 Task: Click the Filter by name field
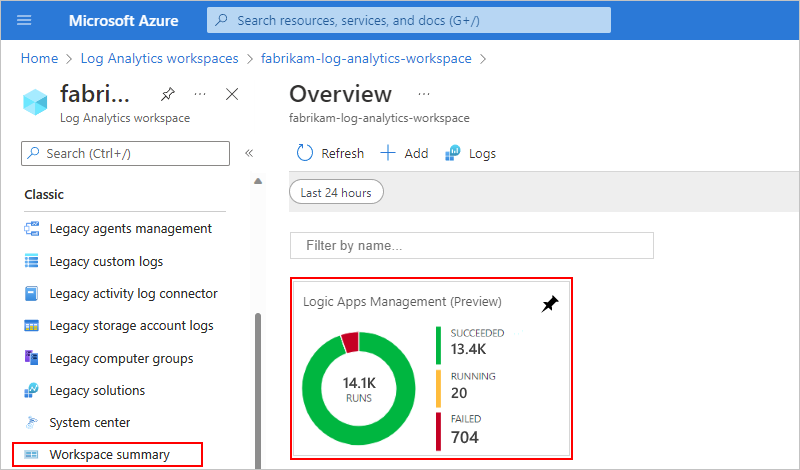click(471, 245)
